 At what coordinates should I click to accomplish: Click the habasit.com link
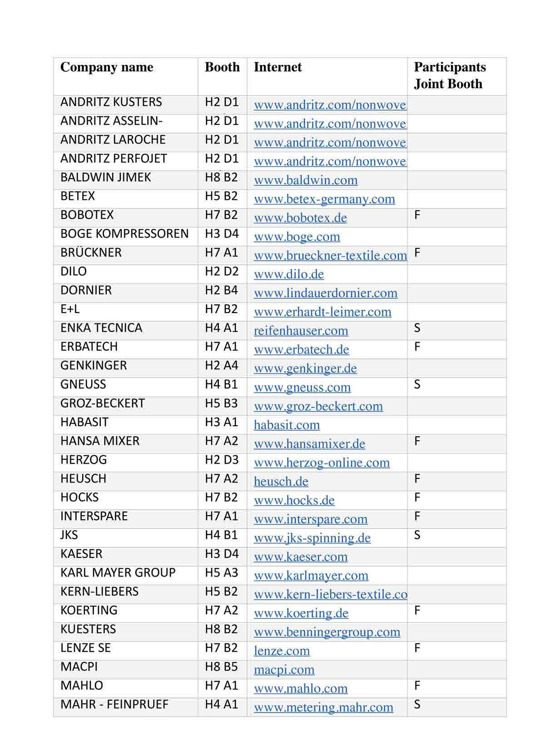pyautogui.click(x=287, y=425)
